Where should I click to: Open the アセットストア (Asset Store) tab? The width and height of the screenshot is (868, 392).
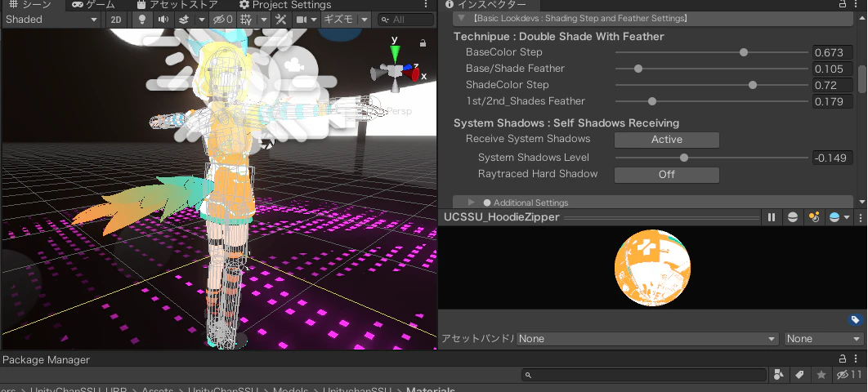point(177,5)
